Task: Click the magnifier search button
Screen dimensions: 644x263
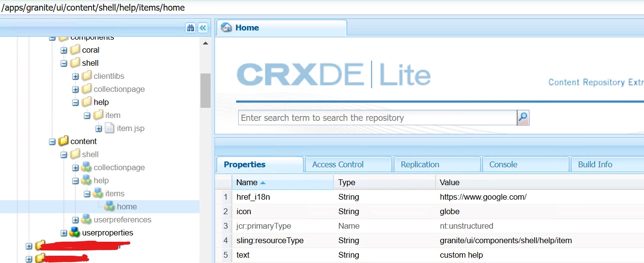Action: tap(523, 117)
